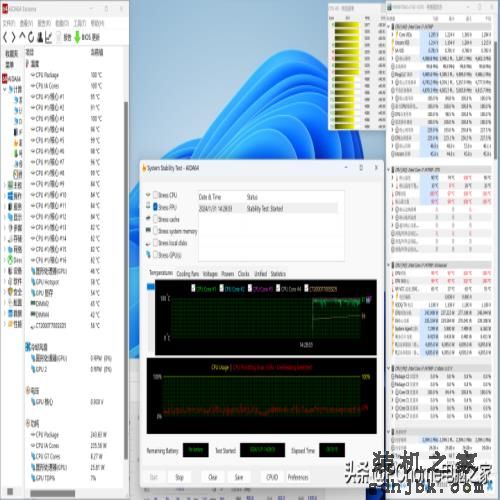500x500 pixels.
Task: Go back with AIDA64 toolbar back arrow
Action: pos(6,37)
